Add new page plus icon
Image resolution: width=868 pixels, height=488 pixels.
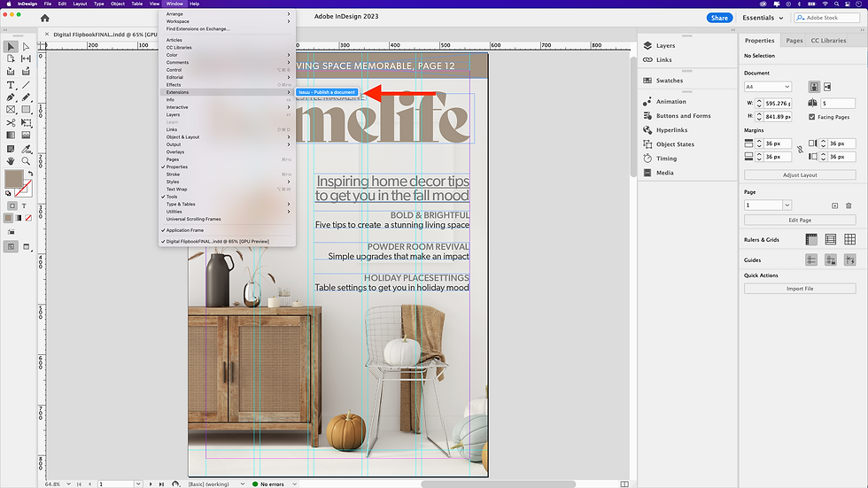(x=834, y=205)
